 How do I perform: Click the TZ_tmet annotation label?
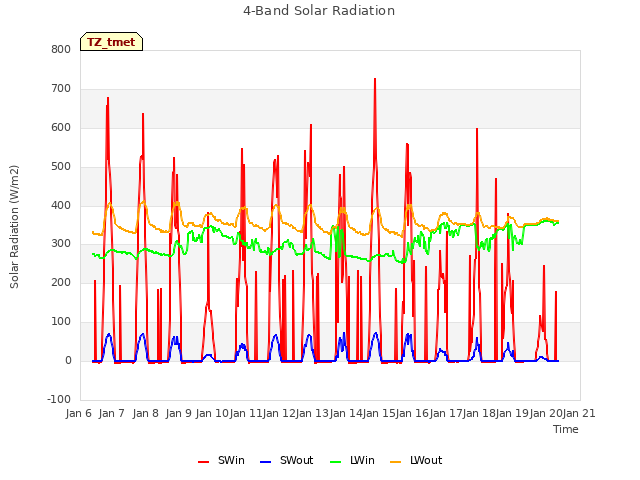(111, 42)
